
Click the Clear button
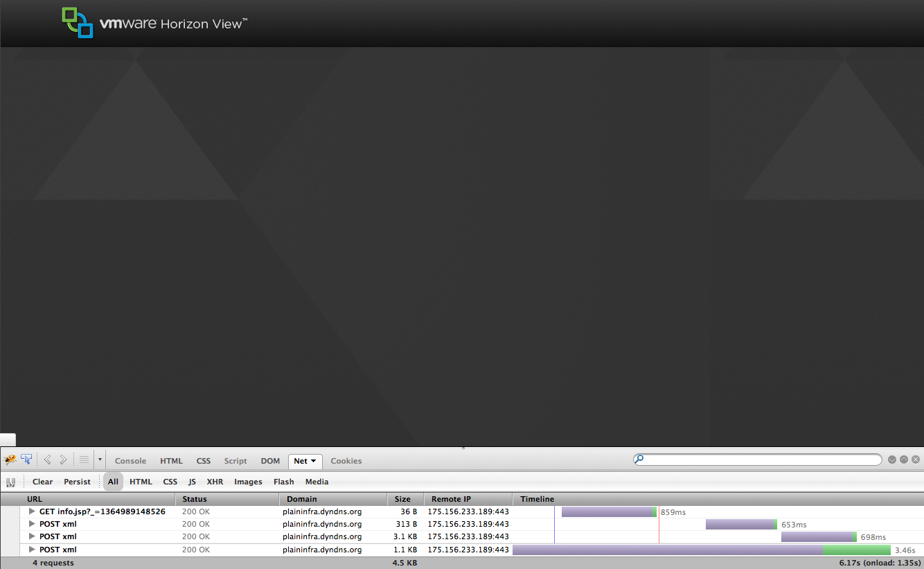(42, 481)
